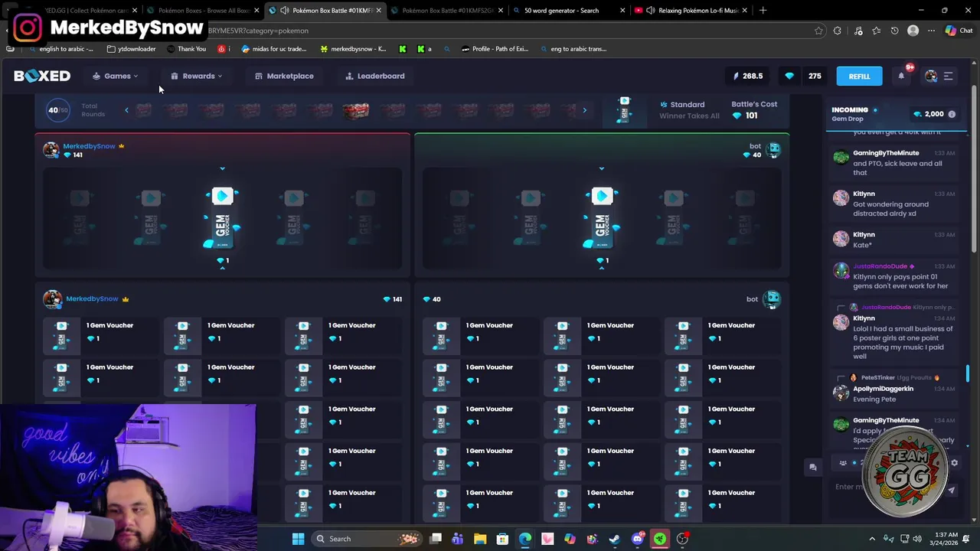980x551 pixels.
Task: Open 'midas for uc trade...' bookmark
Action: point(274,49)
